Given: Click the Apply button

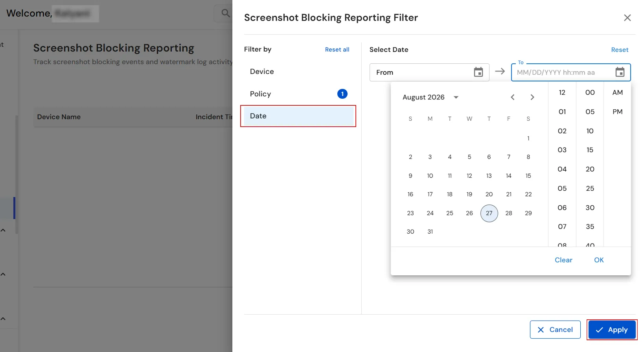Looking at the screenshot, I should pos(612,330).
